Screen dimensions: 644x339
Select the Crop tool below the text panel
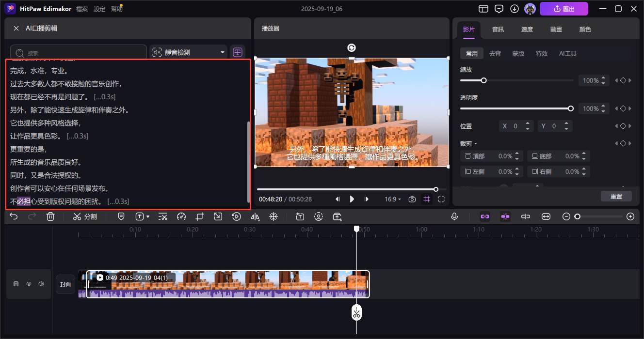coord(199,216)
